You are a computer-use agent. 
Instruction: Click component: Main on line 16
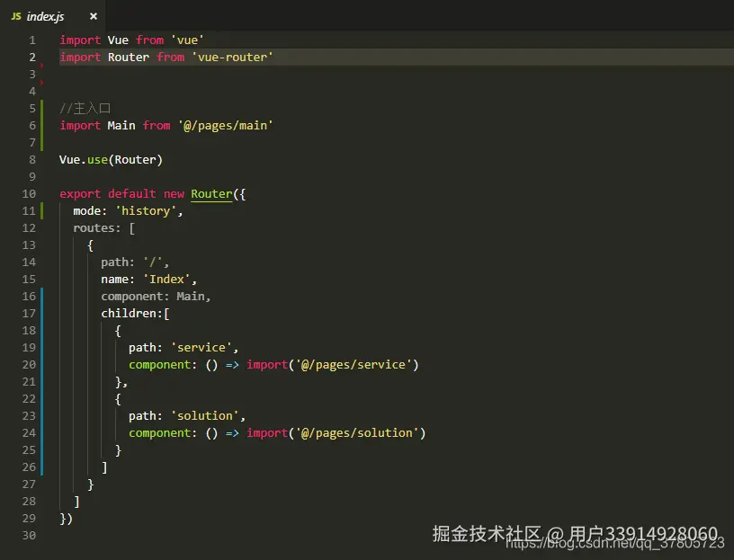(156, 296)
